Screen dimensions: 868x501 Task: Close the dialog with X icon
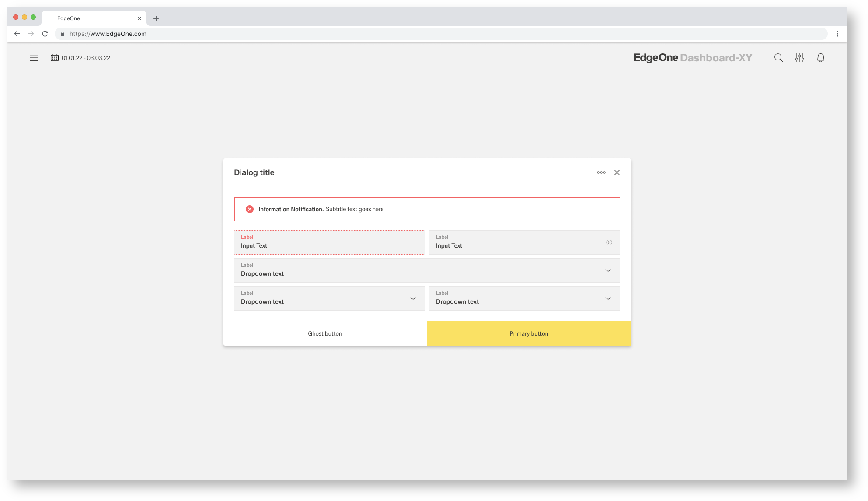617,172
